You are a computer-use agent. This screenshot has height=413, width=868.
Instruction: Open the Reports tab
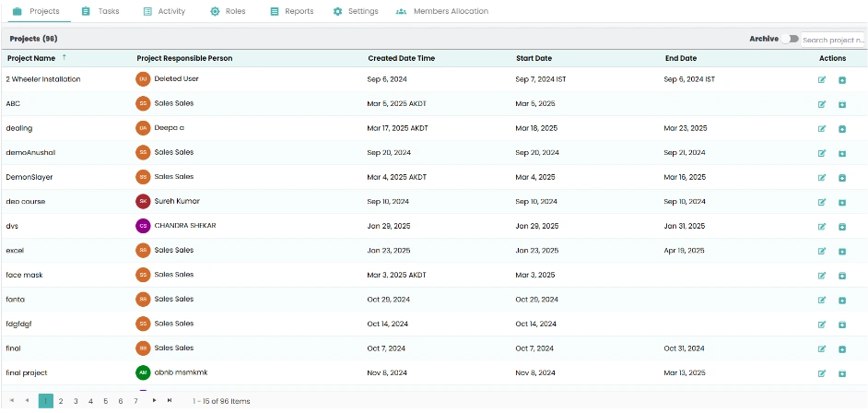point(292,11)
